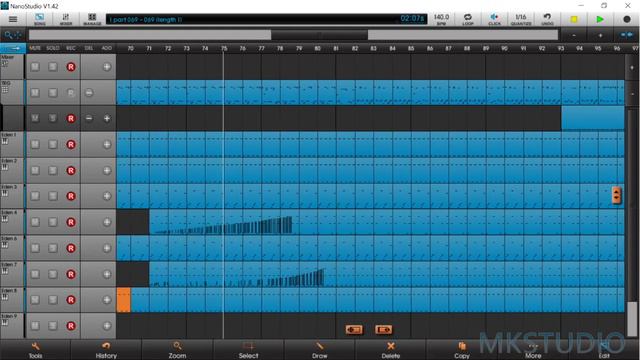Mute the Eden 2 track
This screenshot has height=360, width=640.
(x=35, y=170)
